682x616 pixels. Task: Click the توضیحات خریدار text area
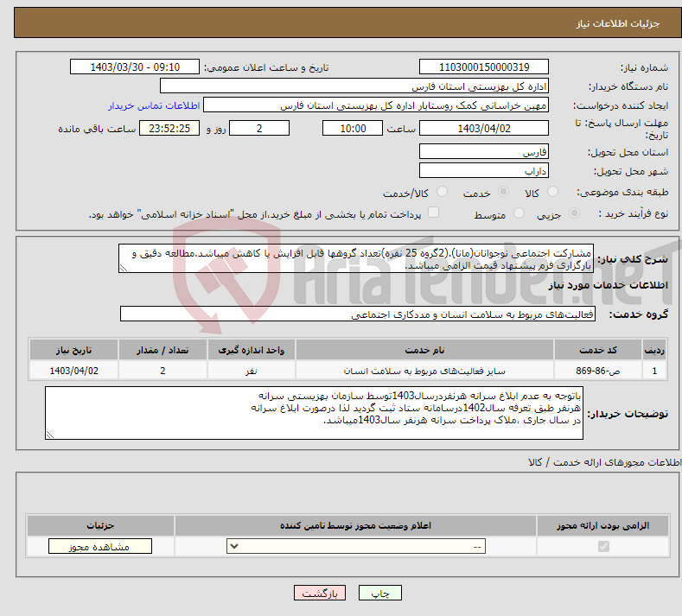pyautogui.click(x=314, y=413)
